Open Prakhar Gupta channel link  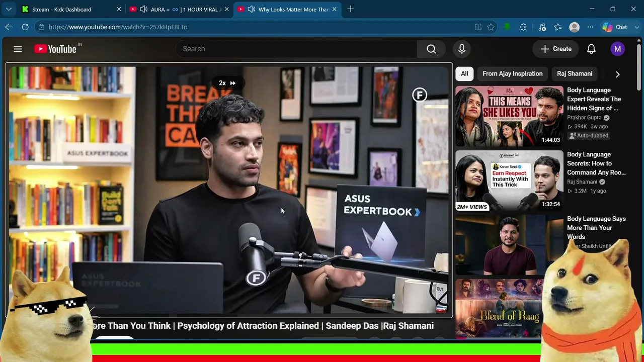tap(584, 118)
